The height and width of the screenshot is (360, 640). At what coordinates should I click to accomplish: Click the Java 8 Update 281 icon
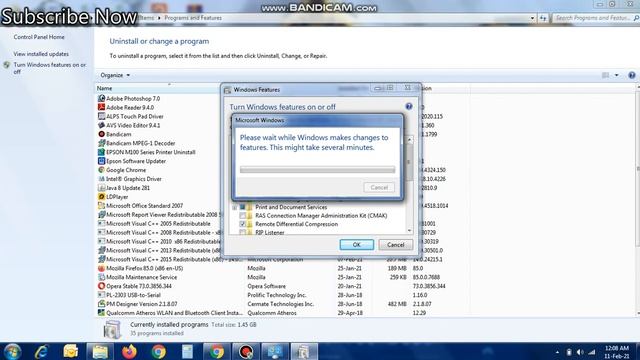pos(101,188)
